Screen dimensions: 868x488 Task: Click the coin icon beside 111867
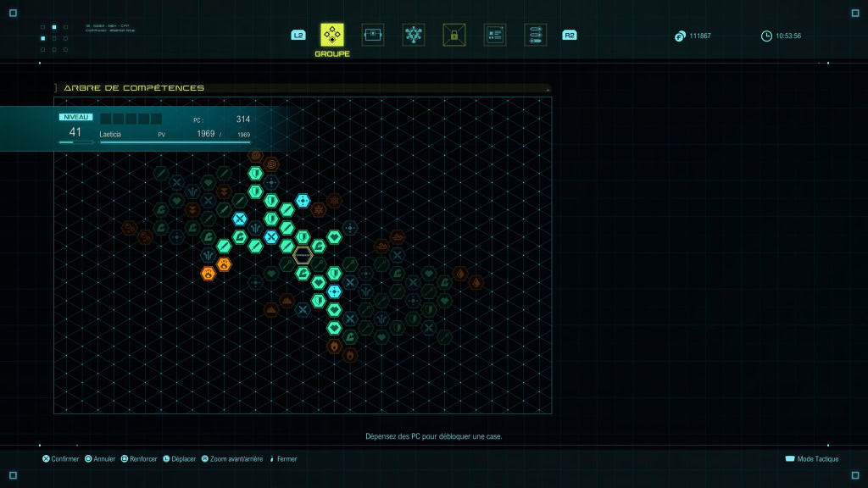[680, 36]
